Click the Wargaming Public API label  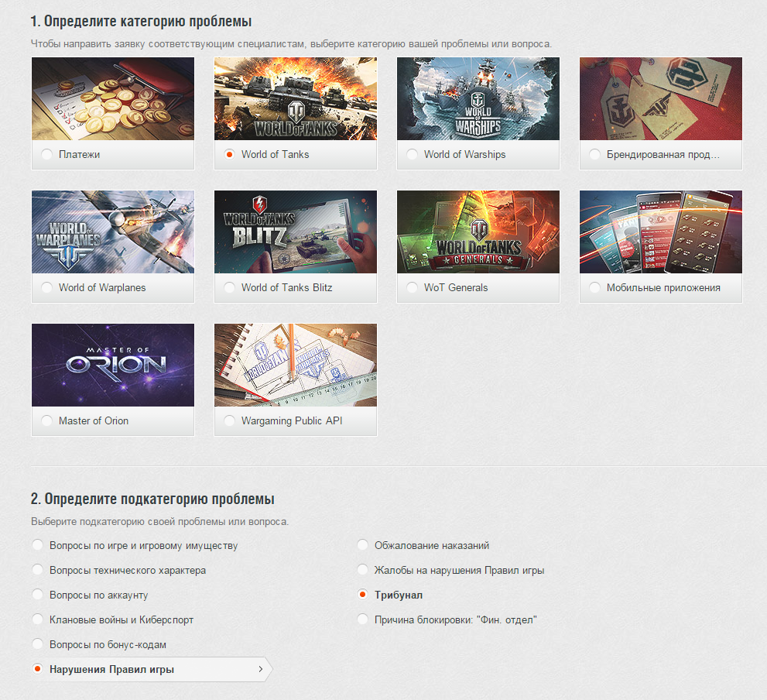(x=292, y=420)
